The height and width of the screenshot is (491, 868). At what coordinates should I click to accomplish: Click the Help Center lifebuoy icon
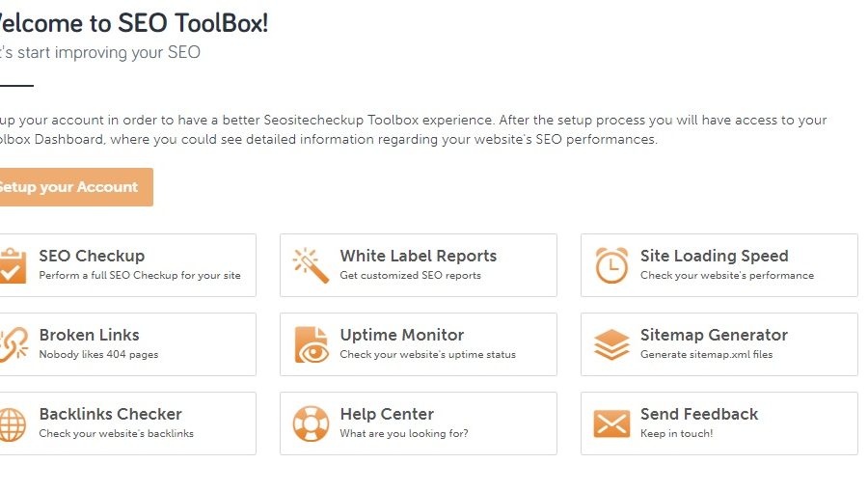click(x=311, y=424)
